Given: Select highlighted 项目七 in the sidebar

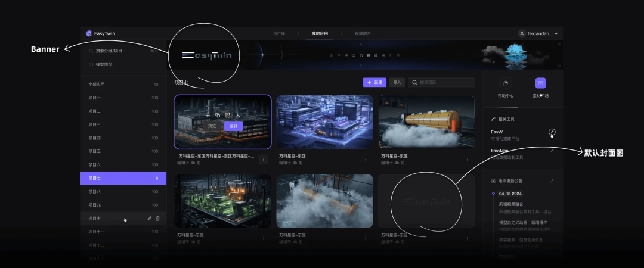Looking at the screenshot, I should (x=123, y=178).
